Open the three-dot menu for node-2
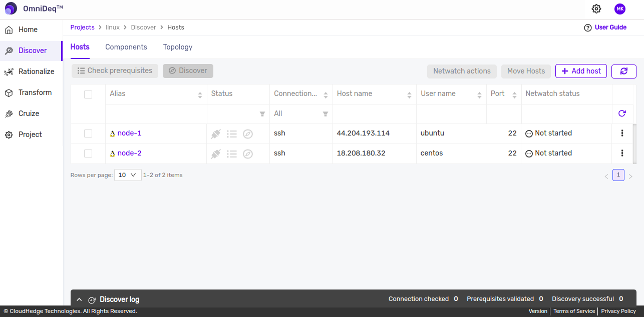This screenshot has height=317, width=644. [x=622, y=153]
